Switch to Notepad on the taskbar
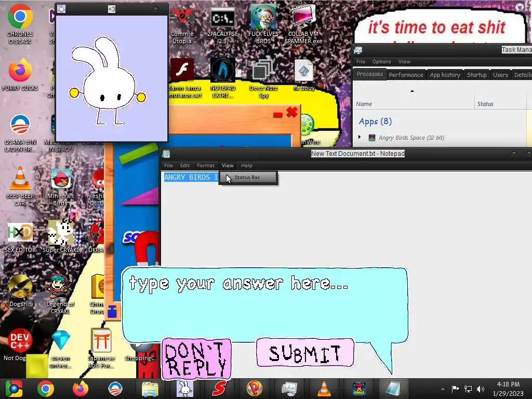Viewport: 532px width, 399px height. coord(393,389)
